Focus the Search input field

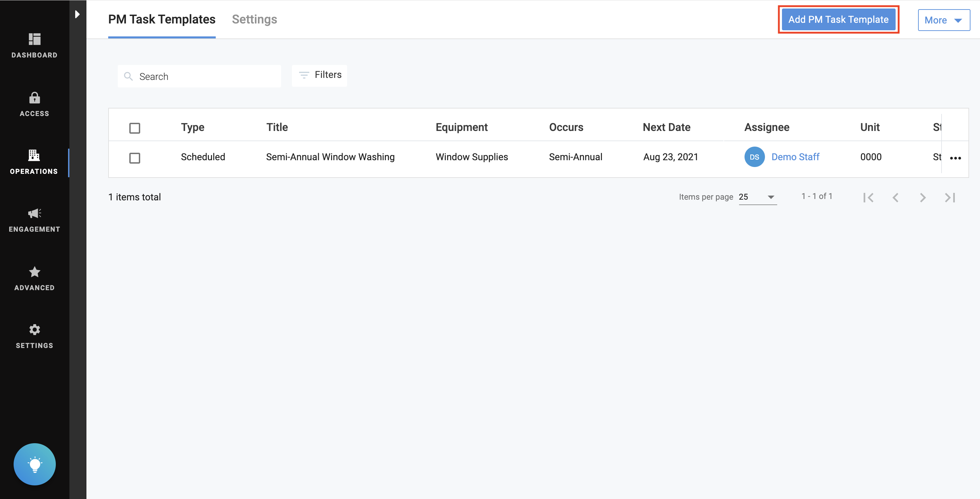(x=206, y=77)
